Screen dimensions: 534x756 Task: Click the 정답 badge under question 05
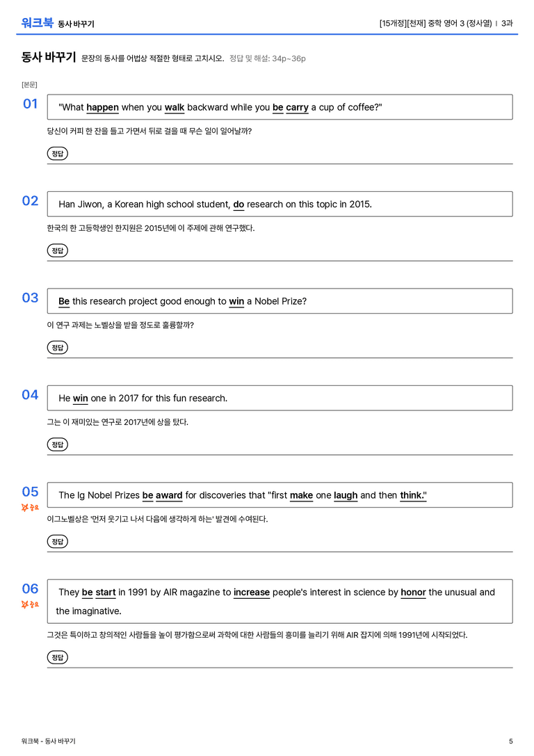tap(57, 542)
